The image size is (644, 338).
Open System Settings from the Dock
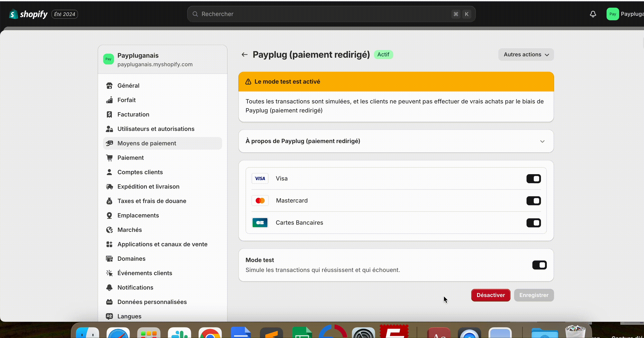(363, 333)
